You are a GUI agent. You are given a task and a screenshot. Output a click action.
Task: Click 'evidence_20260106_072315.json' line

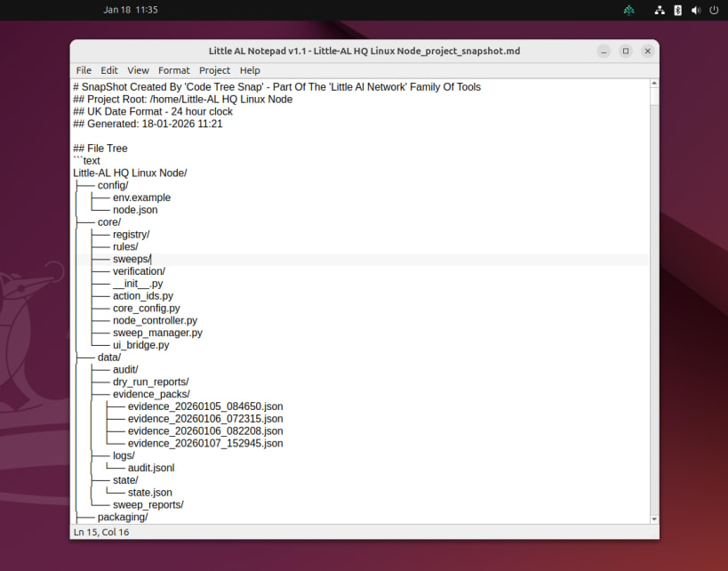[x=205, y=419]
